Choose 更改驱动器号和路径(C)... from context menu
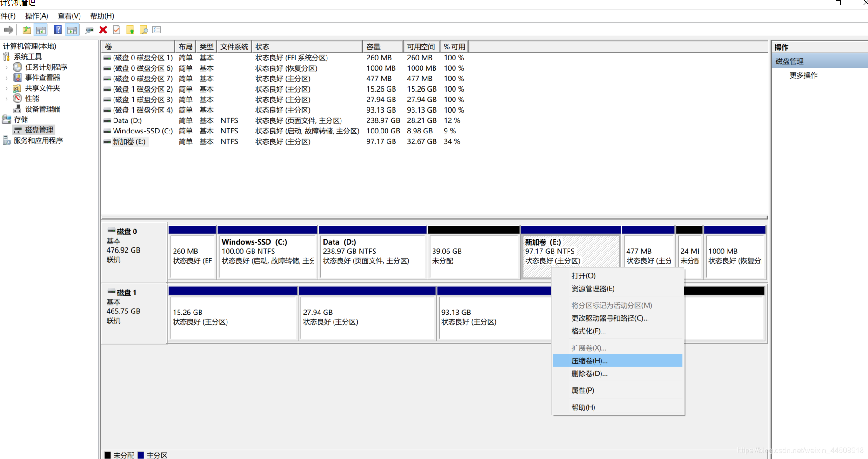This screenshot has height=459, width=868. pyautogui.click(x=618, y=319)
